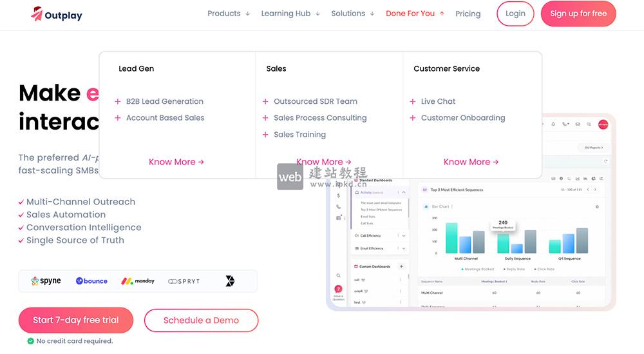Click Sign up for free
This screenshot has width=644, height=354.
pyautogui.click(x=578, y=14)
